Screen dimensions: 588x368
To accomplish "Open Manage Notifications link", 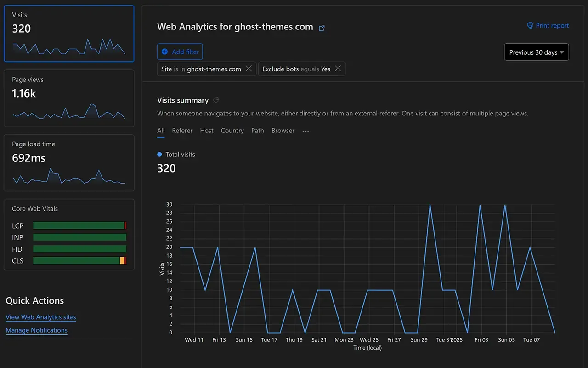I will 36,330.
